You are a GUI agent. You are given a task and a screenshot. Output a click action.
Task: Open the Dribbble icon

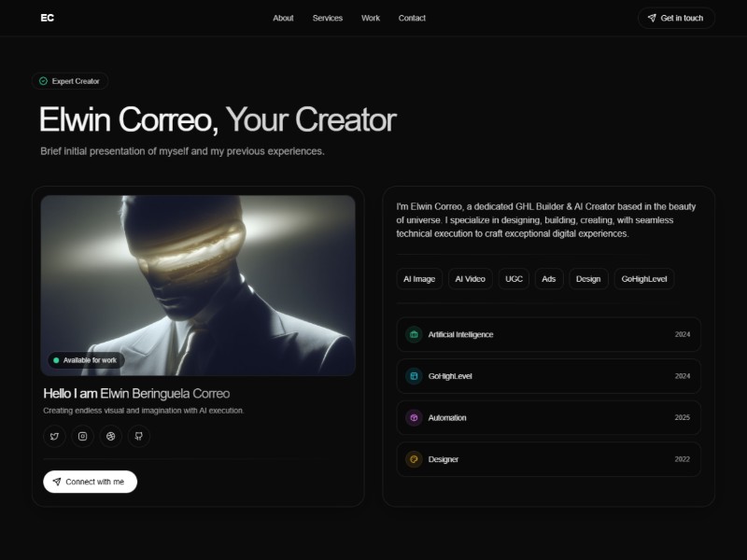(x=110, y=436)
